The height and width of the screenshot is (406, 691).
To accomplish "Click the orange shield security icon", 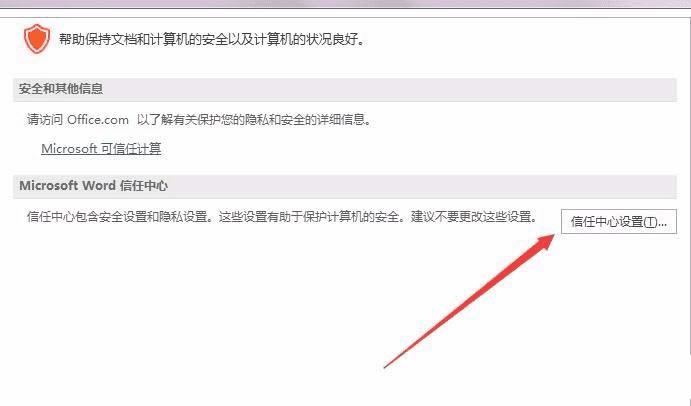I will (x=37, y=39).
